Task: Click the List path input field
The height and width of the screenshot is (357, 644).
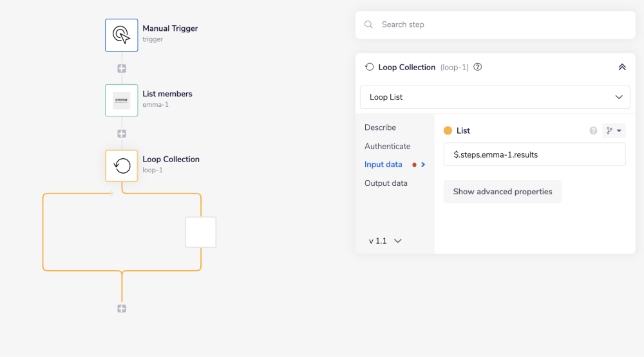Action: (x=535, y=154)
